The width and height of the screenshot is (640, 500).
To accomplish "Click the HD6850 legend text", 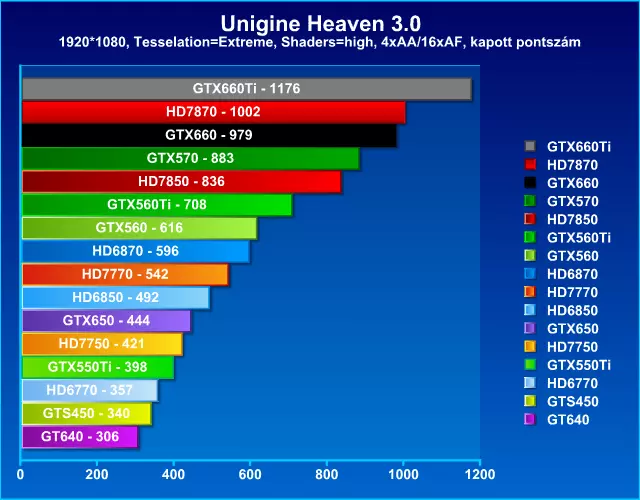I will pos(572,310).
